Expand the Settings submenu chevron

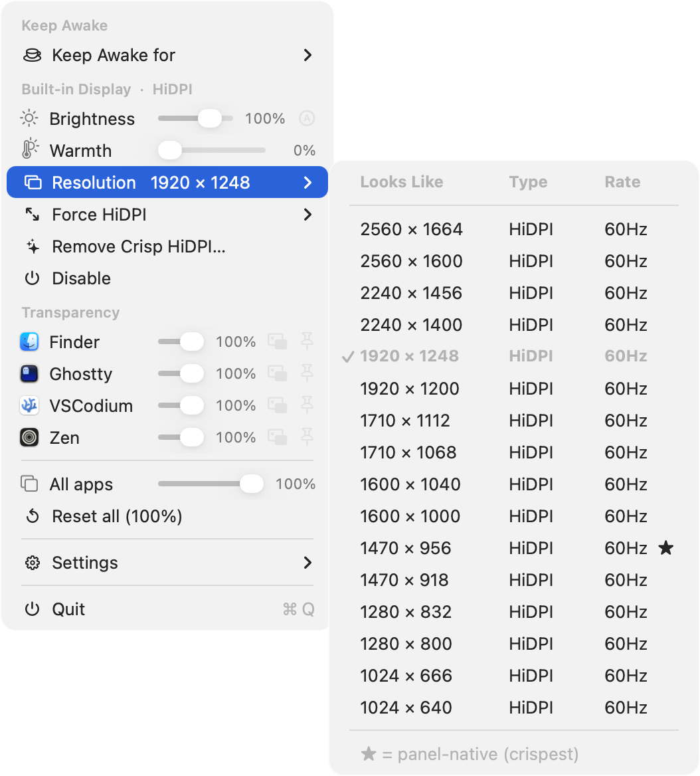pos(307,563)
